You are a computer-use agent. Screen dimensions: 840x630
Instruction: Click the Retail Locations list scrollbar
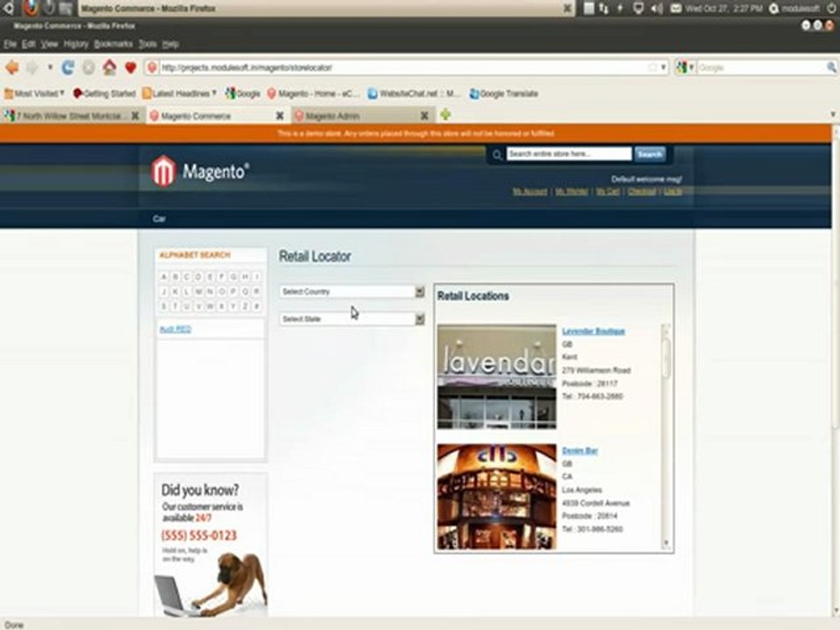666,437
